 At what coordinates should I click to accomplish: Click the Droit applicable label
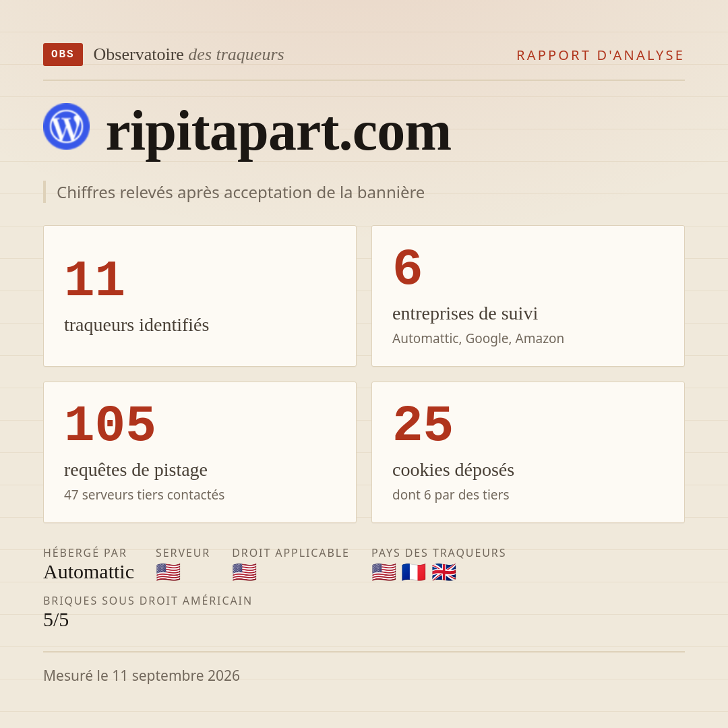[x=291, y=553]
